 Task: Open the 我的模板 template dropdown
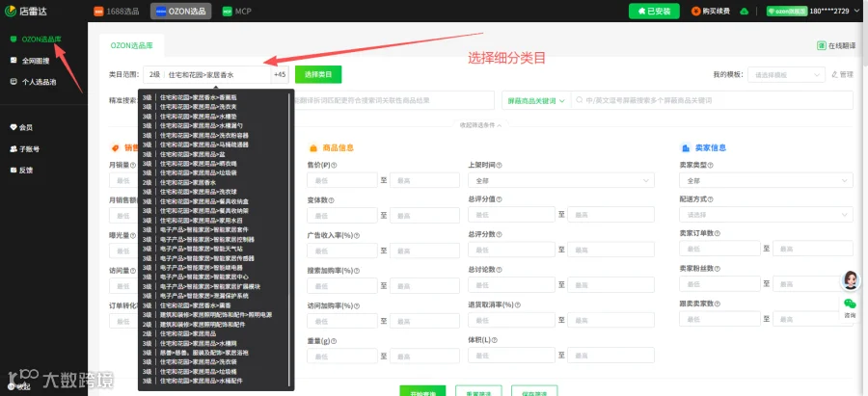[786, 74]
